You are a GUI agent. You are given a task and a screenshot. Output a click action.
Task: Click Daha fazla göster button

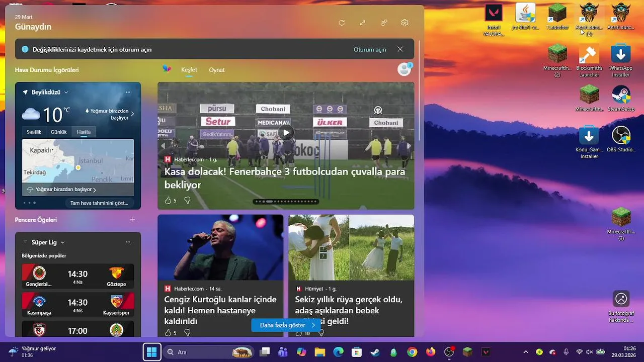tap(286, 325)
